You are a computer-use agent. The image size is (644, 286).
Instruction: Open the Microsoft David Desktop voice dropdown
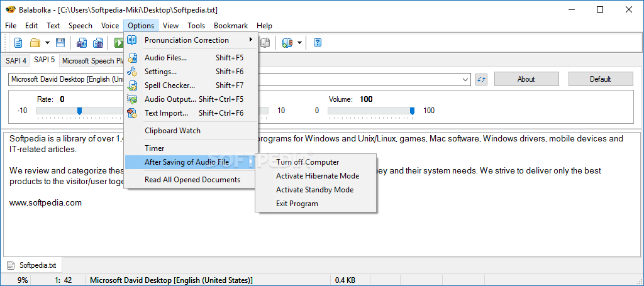click(x=466, y=79)
